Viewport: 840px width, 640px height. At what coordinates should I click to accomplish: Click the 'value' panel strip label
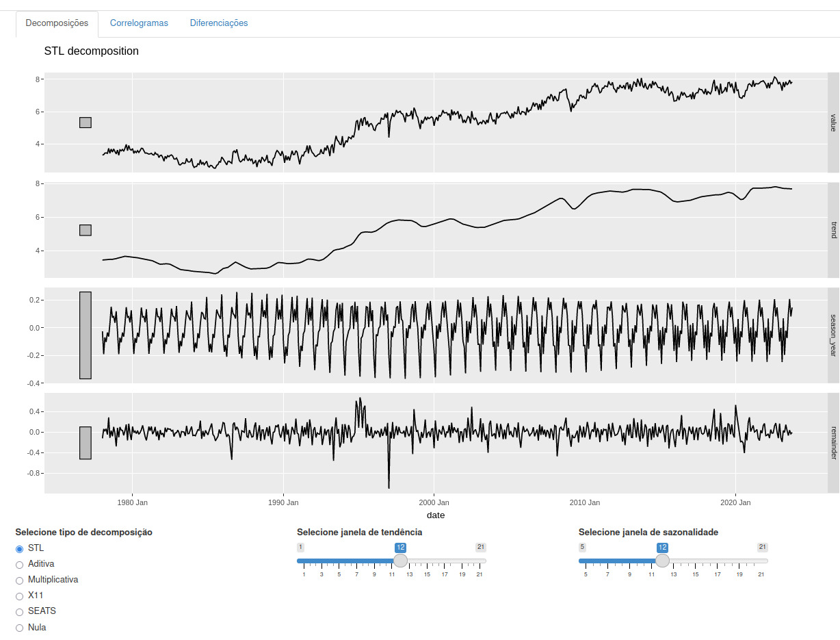[x=833, y=123]
